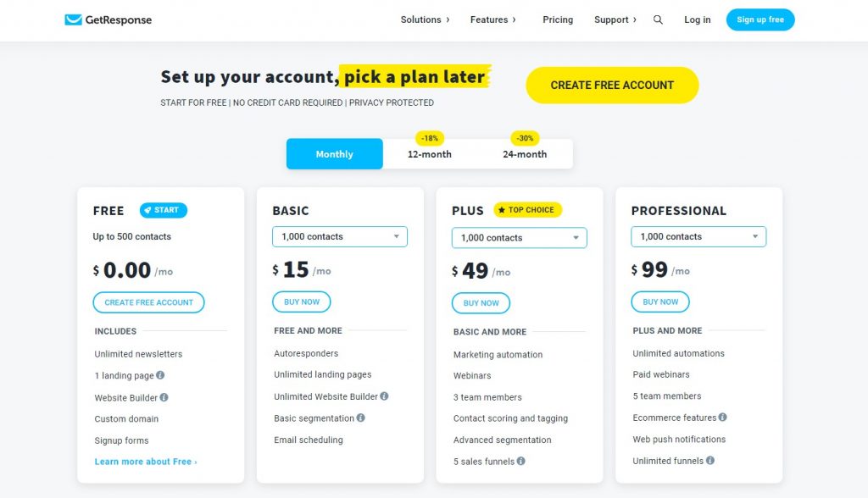This screenshot has width=868, height=498.
Task: Show info icon for Basic segmentation
Action: coord(360,418)
